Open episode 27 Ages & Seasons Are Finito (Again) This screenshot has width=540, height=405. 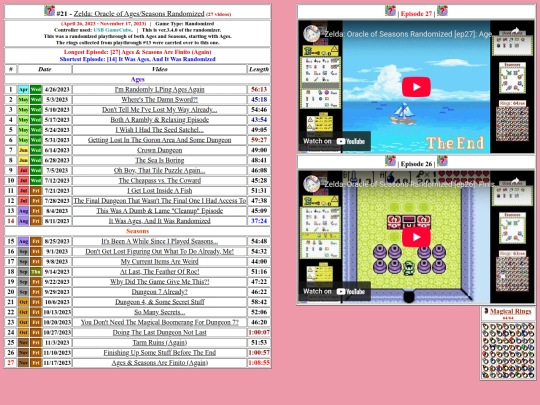click(x=159, y=363)
